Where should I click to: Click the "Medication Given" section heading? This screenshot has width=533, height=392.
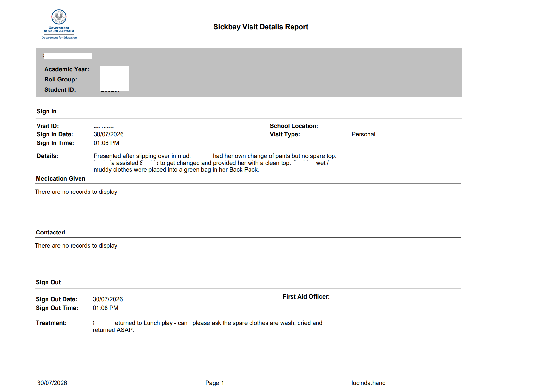click(61, 179)
